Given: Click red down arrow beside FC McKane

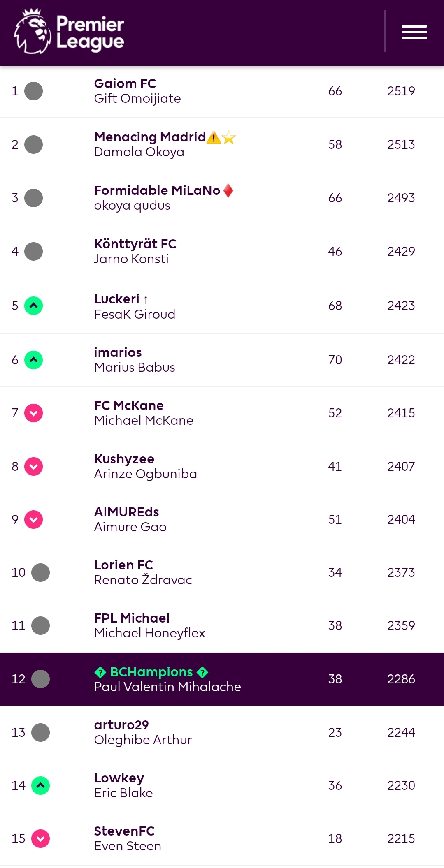Looking at the screenshot, I should [34, 413].
